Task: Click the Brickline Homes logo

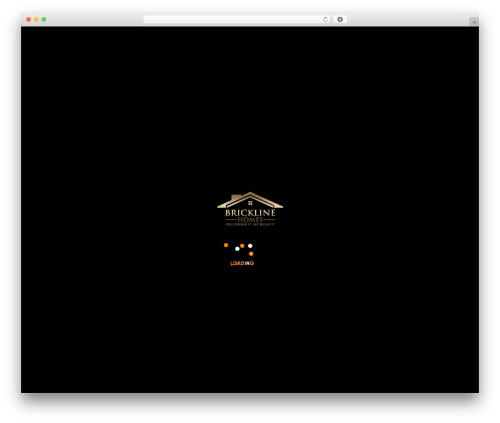Action: click(x=250, y=209)
